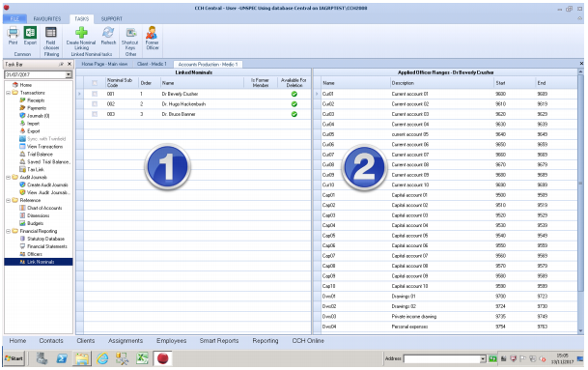Click Reporting in bottom navigation
The image size is (588, 370).
tap(266, 341)
